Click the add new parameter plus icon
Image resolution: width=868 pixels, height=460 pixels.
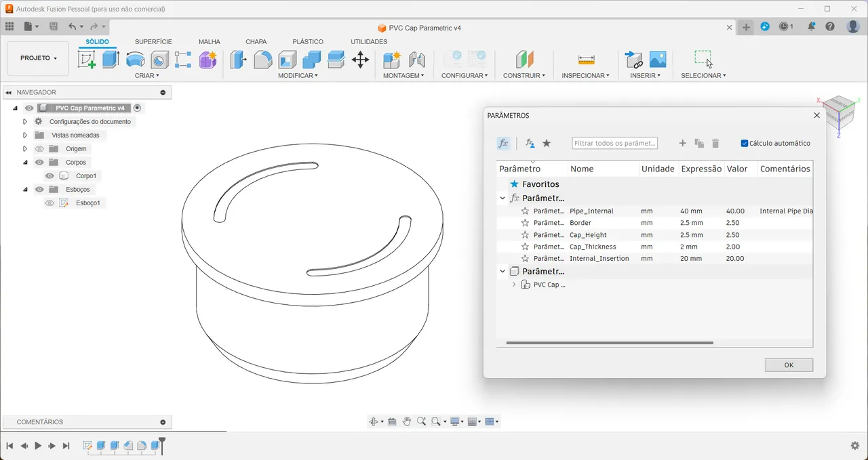(683, 143)
